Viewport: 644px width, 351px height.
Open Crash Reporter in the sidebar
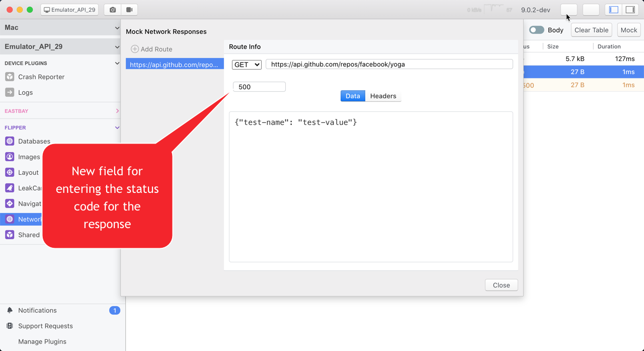[x=41, y=77]
